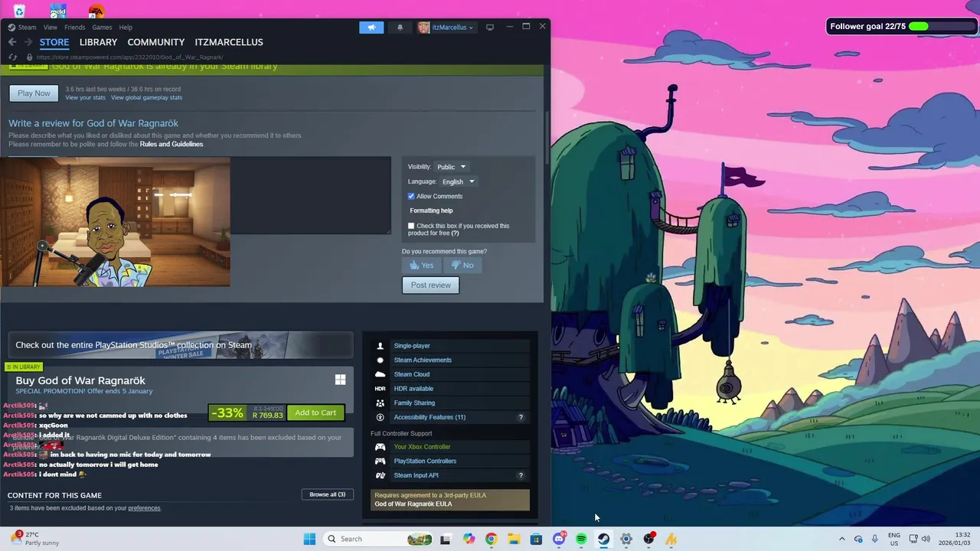The height and width of the screenshot is (551, 980).
Task: Open the Rules and Guidelines link
Action: pos(171,144)
